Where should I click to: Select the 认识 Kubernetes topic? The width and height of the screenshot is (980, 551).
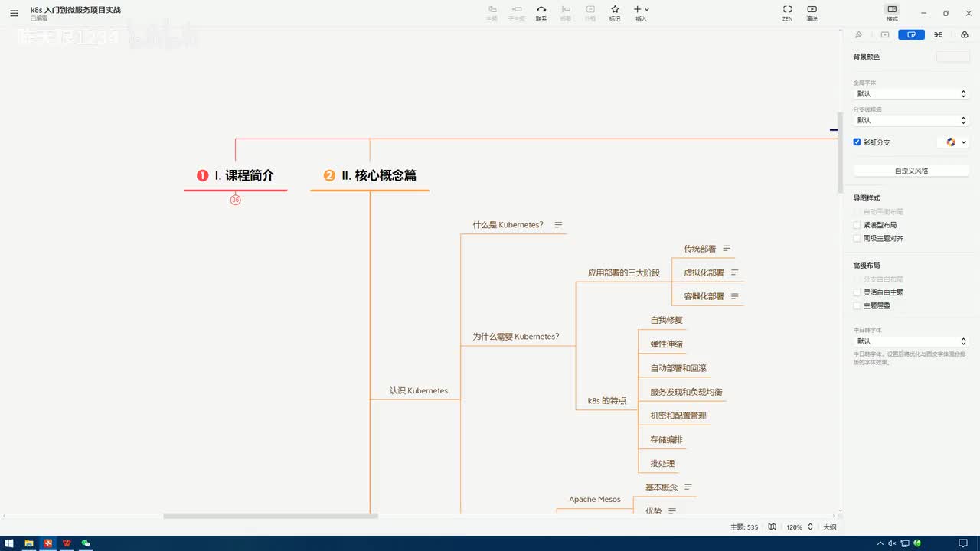[418, 390]
